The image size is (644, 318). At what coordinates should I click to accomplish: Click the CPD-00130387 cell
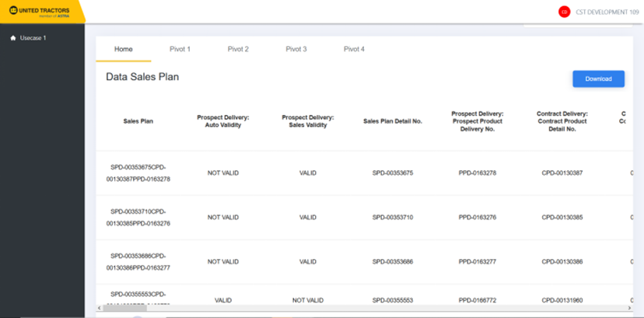click(x=562, y=173)
